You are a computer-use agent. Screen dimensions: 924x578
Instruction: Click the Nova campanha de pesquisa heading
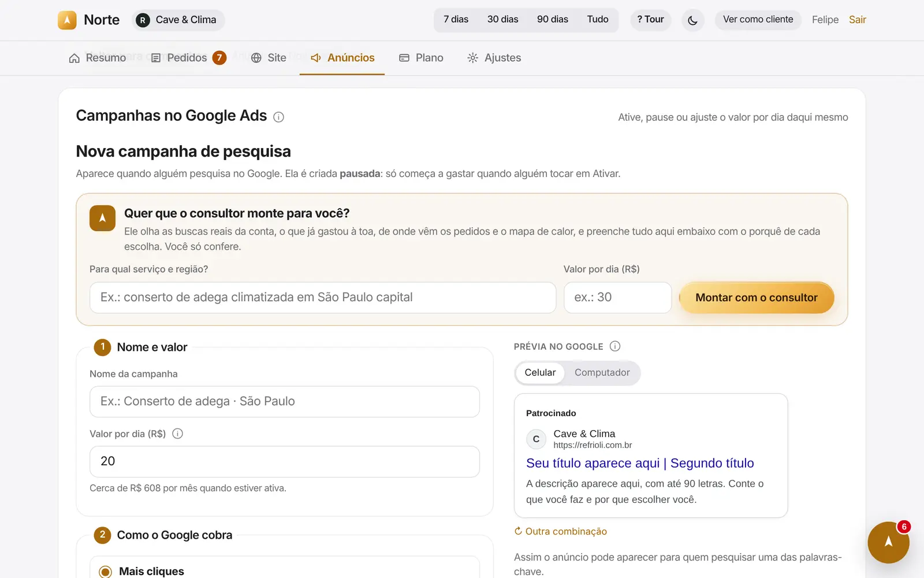[x=184, y=151]
